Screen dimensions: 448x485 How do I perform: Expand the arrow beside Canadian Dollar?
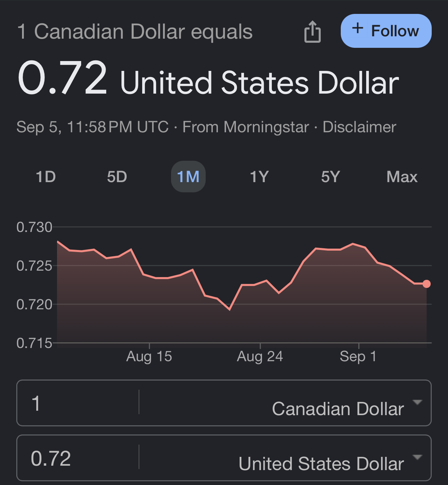point(417,402)
